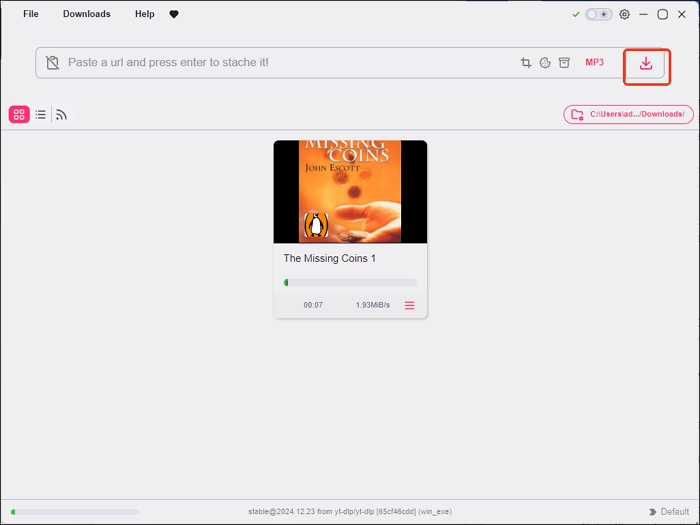This screenshot has height=525, width=700.
Task: Toggle the dark/light theme switch
Action: click(x=599, y=15)
